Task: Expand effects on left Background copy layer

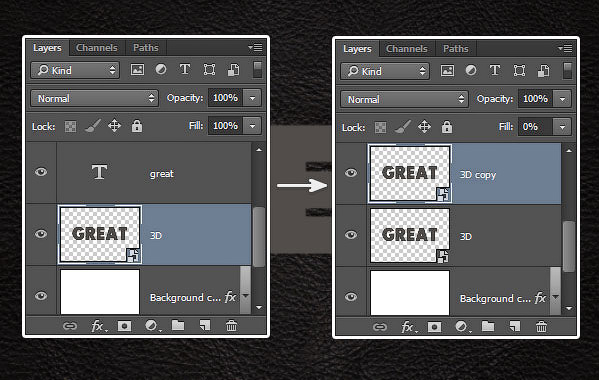Action: point(246,296)
